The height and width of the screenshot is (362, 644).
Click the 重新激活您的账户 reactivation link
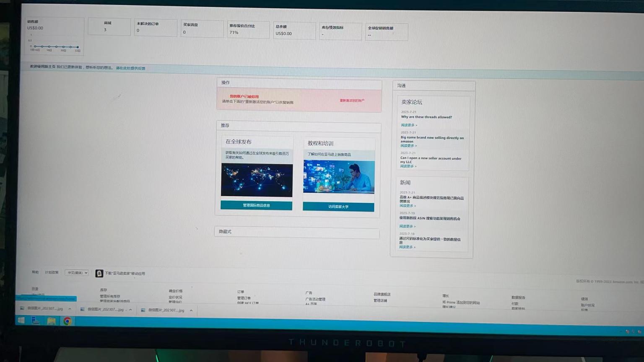(x=352, y=101)
